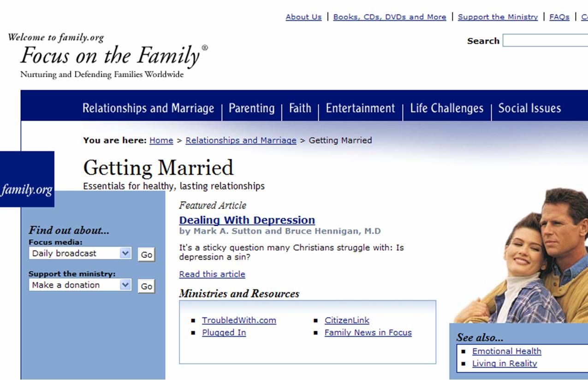Image resolution: width=588 pixels, height=380 pixels.
Task: Click the Read this article link
Action: tap(212, 275)
